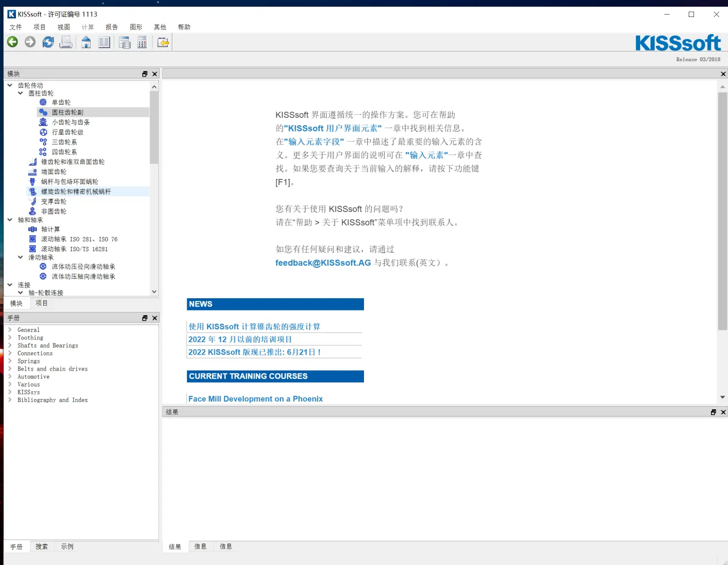This screenshot has height=565, width=728.
Task: Switch to the 结果 tab at bottom
Action: pos(175,547)
